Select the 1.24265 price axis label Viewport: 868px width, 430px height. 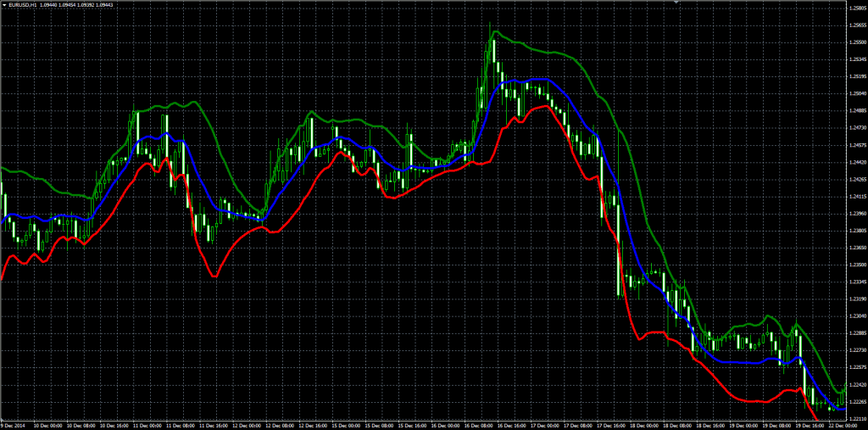tap(856, 179)
